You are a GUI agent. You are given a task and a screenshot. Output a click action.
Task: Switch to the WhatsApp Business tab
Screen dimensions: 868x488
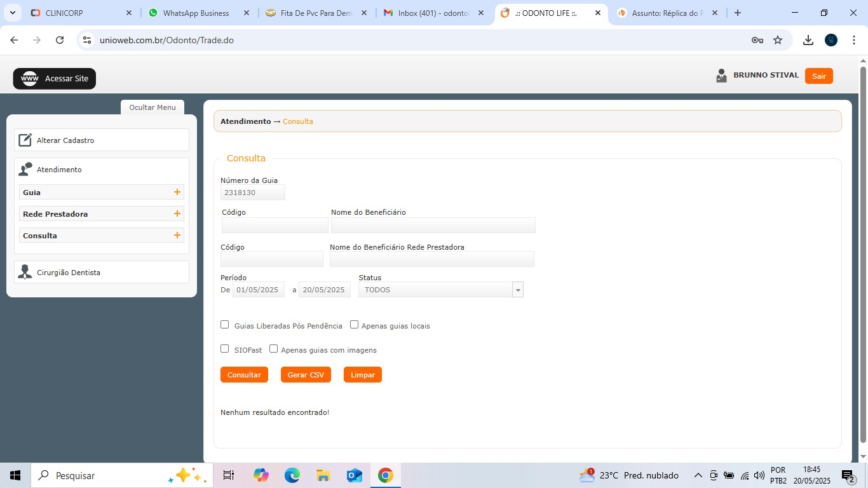click(197, 13)
